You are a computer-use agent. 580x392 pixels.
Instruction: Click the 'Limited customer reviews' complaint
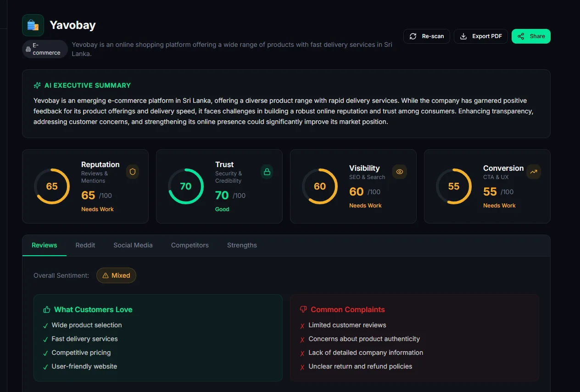(347, 325)
